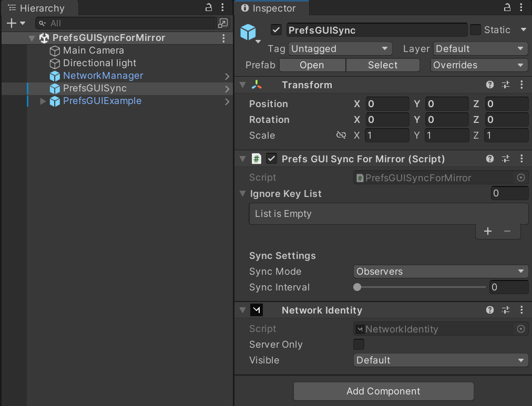Click search-by-type icon next to Hierarchy search
The height and width of the screenshot is (406, 532).
tap(223, 23)
